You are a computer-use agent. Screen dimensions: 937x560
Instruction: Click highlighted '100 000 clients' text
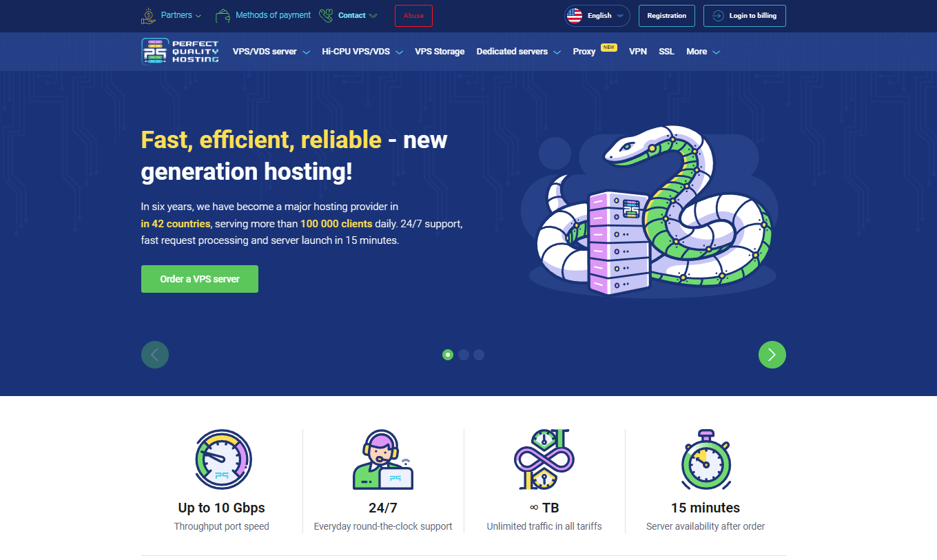(x=336, y=224)
